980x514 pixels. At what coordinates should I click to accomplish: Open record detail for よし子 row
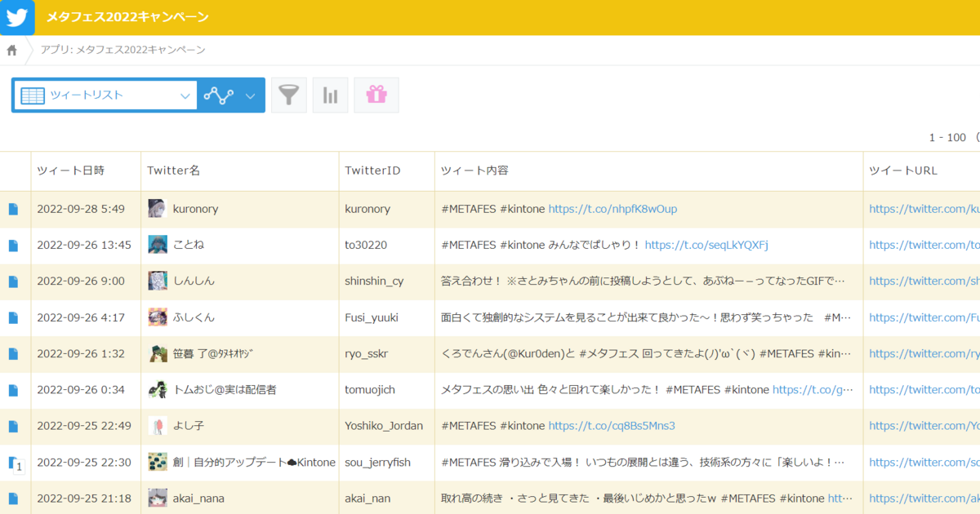pos(13,426)
